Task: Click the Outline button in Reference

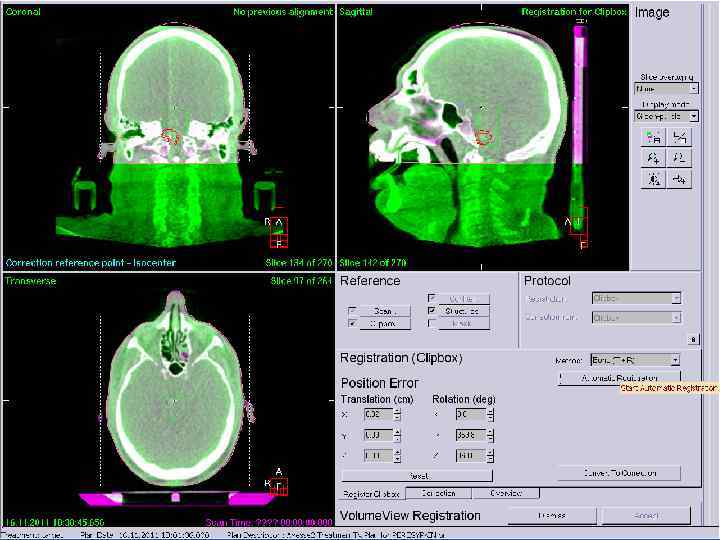Action: click(464, 298)
